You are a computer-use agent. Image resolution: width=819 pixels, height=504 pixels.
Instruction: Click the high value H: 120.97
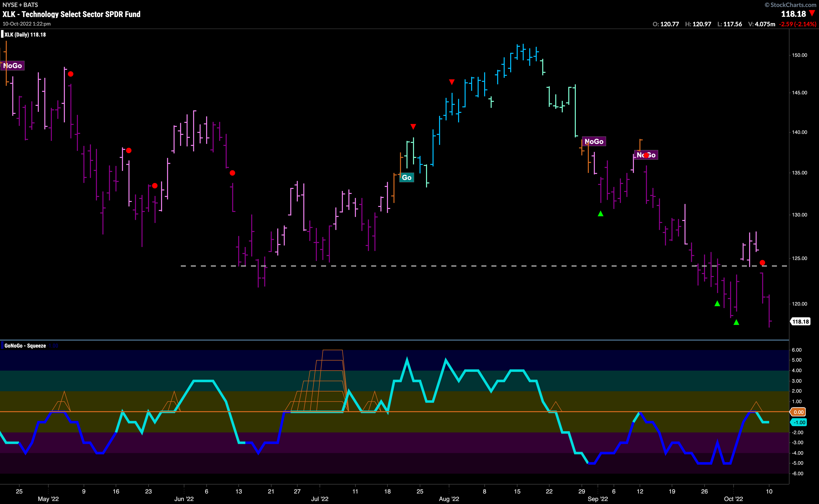pyautogui.click(x=698, y=24)
